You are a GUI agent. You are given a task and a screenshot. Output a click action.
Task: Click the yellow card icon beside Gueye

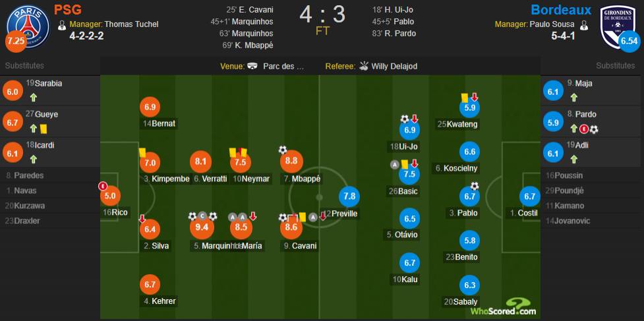pyautogui.click(x=44, y=129)
